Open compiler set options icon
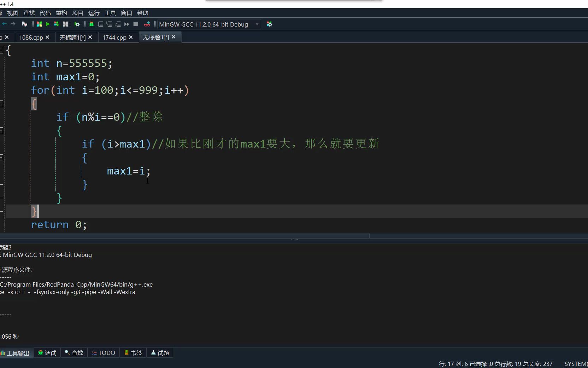Screen dimensions: 588x368 (270, 24)
